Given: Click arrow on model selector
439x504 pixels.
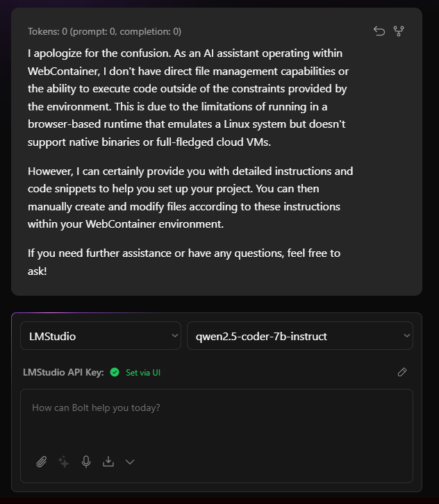Looking at the screenshot, I should pyautogui.click(x=406, y=335).
